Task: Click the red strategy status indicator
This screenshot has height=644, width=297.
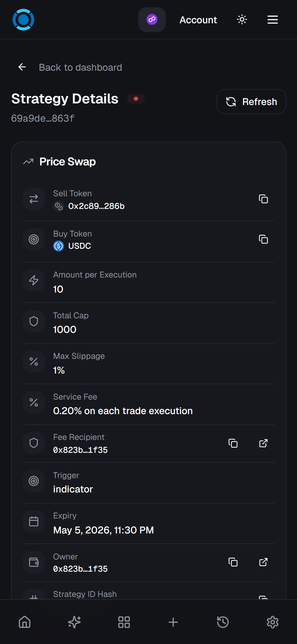Action: click(x=136, y=99)
